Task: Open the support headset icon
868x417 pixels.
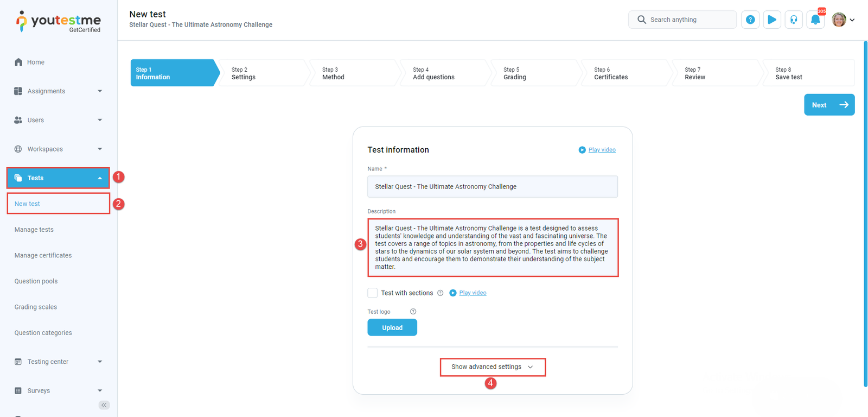Action: (x=794, y=20)
